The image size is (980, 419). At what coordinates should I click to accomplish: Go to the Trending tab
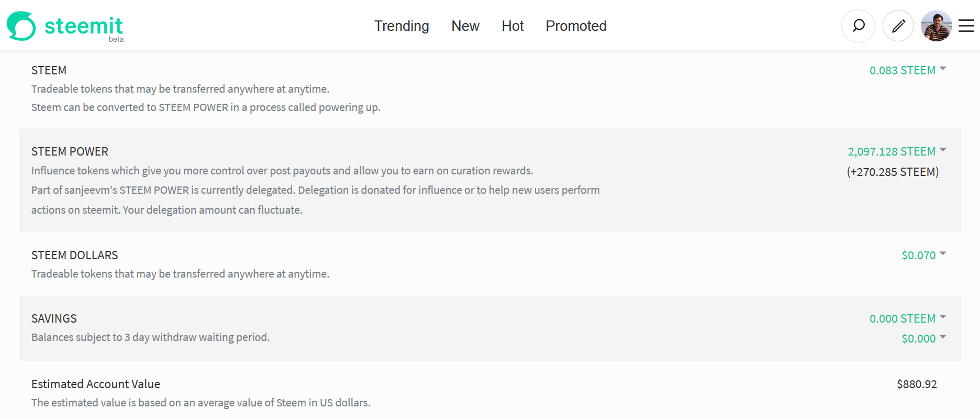402,26
